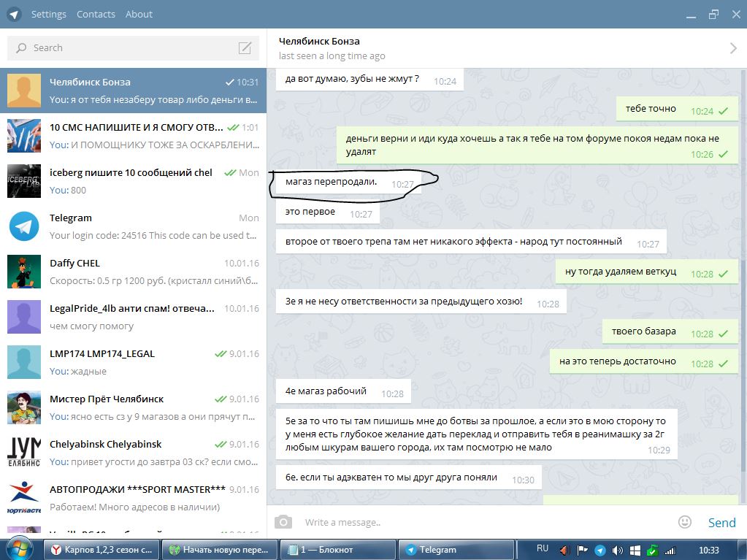The width and height of the screenshot is (747, 560).
Task: Open the iceberg chat in the list
Action: [133, 181]
